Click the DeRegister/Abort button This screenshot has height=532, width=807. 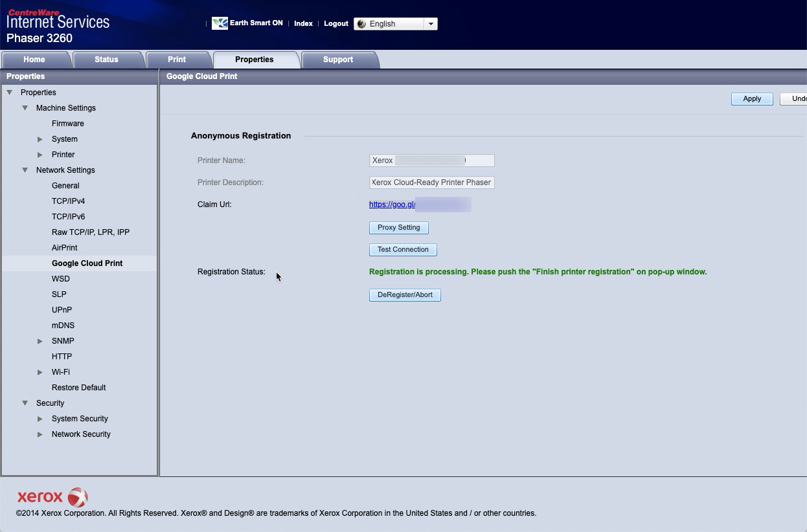click(x=405, y=295)
